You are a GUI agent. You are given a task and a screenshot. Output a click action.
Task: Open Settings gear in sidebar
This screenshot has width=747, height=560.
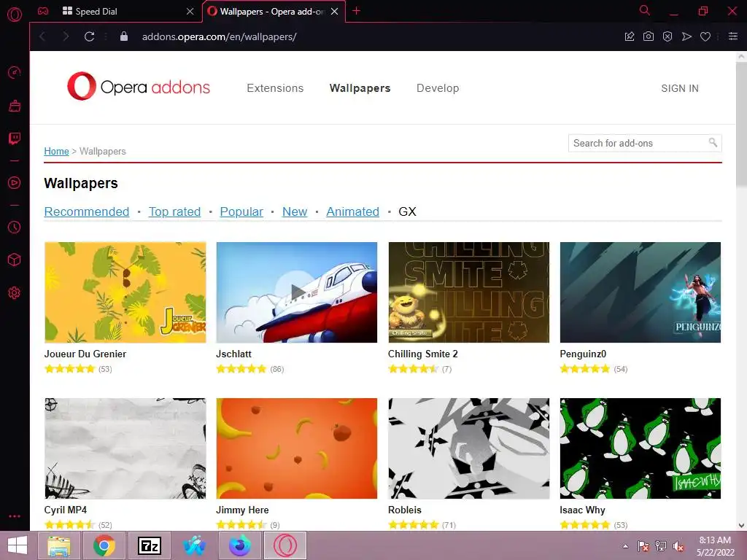tap(15, 292)
